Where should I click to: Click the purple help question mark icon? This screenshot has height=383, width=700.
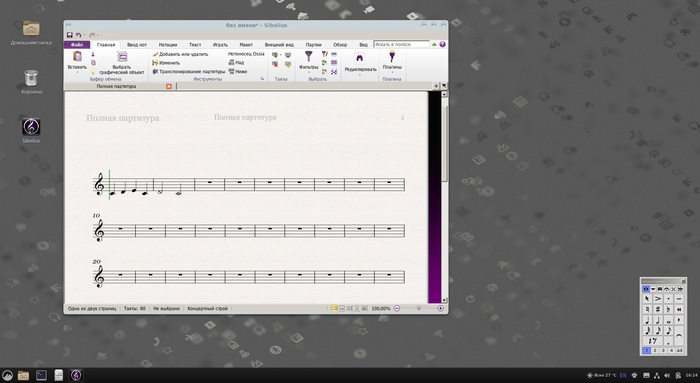tap(442, 44)
